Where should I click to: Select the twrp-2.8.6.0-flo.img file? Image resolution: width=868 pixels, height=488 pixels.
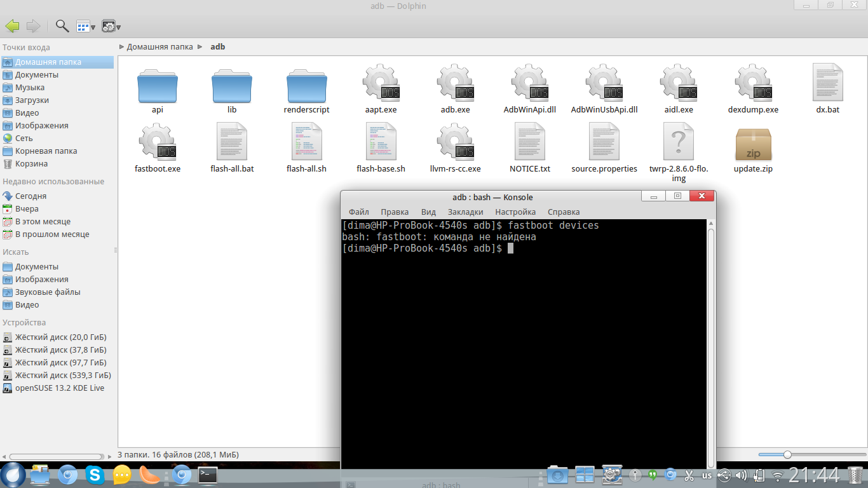coord(678,142)
